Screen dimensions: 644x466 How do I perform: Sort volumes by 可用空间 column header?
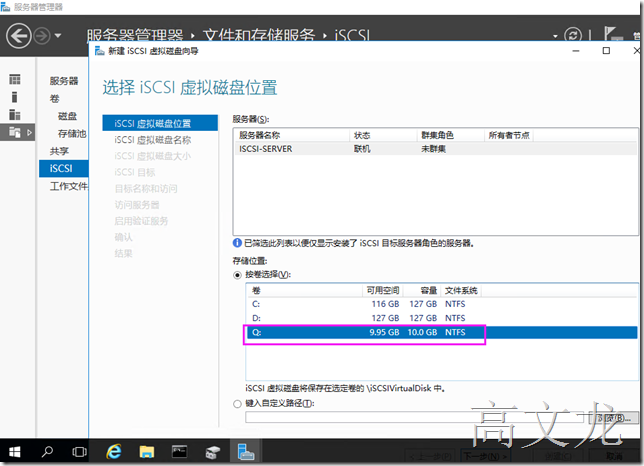tap(383, 291)
